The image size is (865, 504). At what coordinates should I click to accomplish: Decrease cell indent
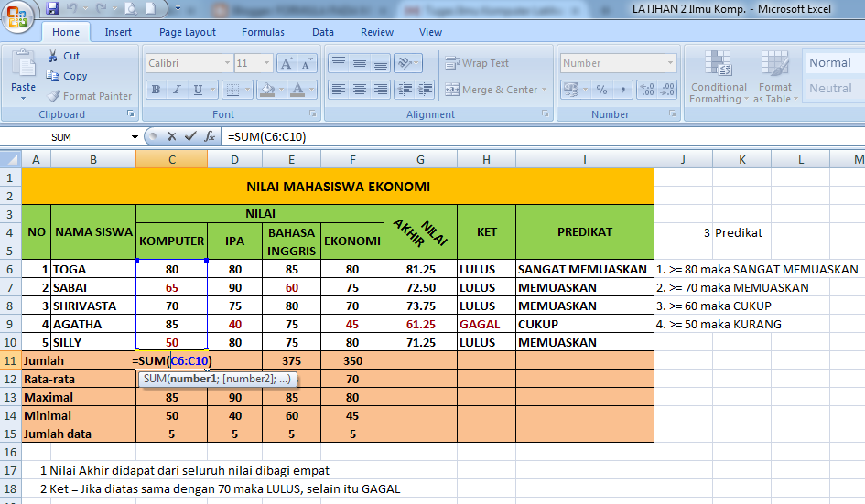(405, 90)
